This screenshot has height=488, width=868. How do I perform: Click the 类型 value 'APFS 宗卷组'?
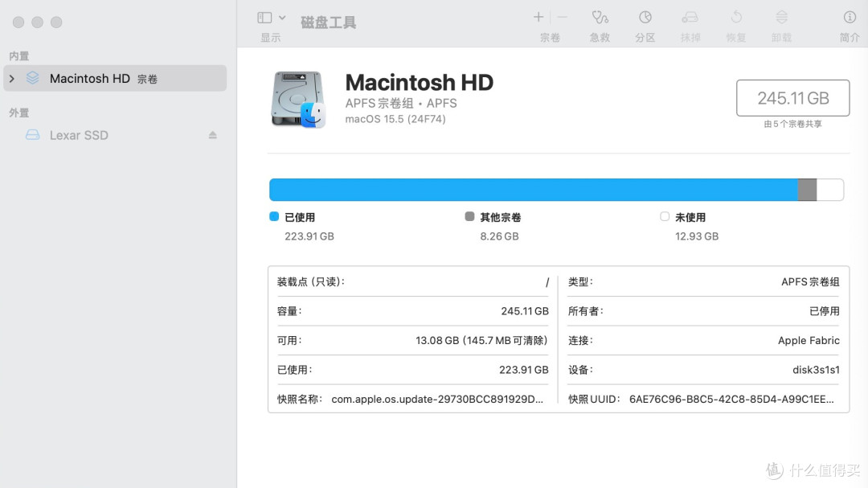(810, 282)
